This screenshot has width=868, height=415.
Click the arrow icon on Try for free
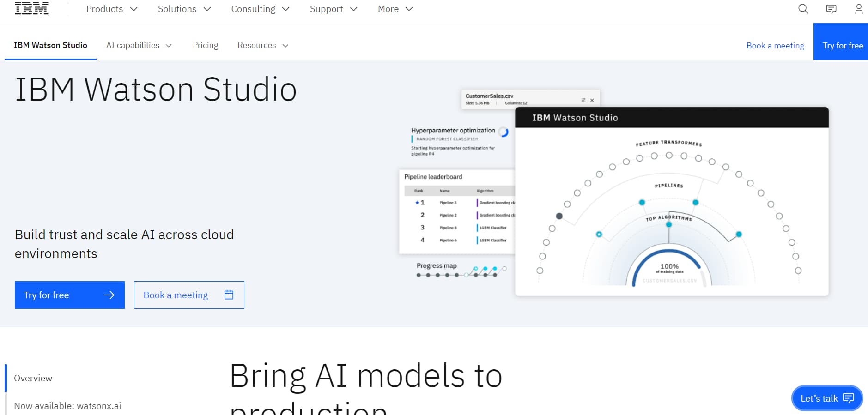pos(109,295)
